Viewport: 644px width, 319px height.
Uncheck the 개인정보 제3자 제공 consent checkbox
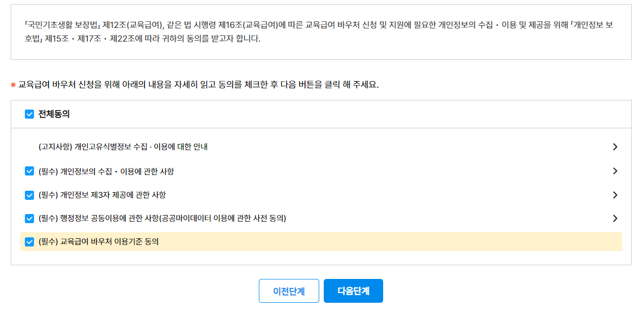pyautogui.click(x=29, y=195)
